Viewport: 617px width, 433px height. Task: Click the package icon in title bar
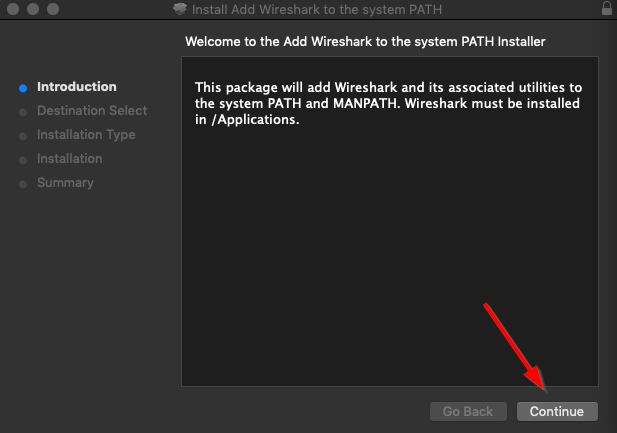[180, 9]
